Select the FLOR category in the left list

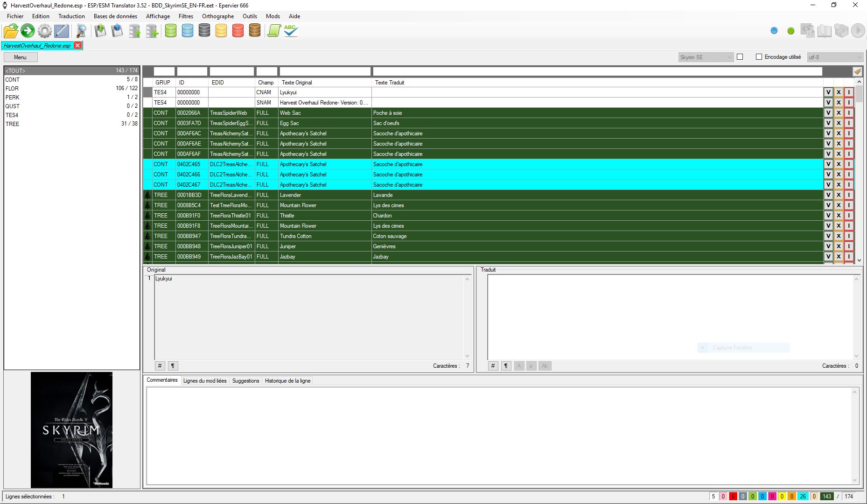pos(71,88)
